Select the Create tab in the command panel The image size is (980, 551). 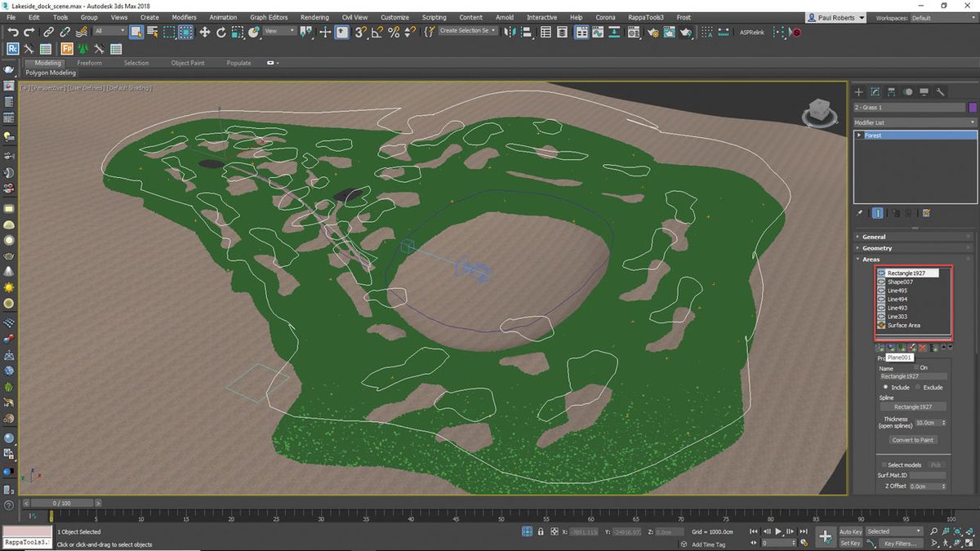click(858, 91)
